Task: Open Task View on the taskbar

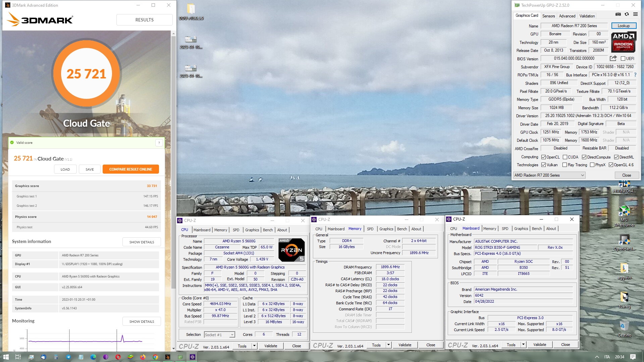Action: pos(18,357)
